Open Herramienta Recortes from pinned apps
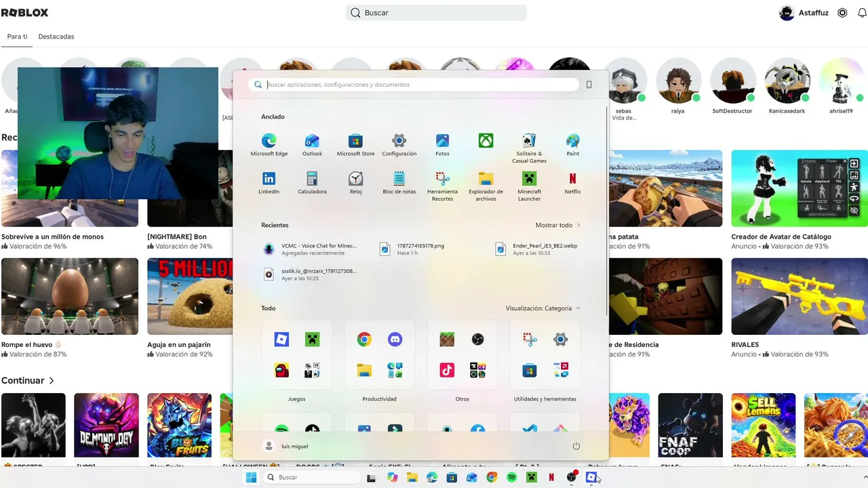The image size is (868, 488). (x=442, y=186)
